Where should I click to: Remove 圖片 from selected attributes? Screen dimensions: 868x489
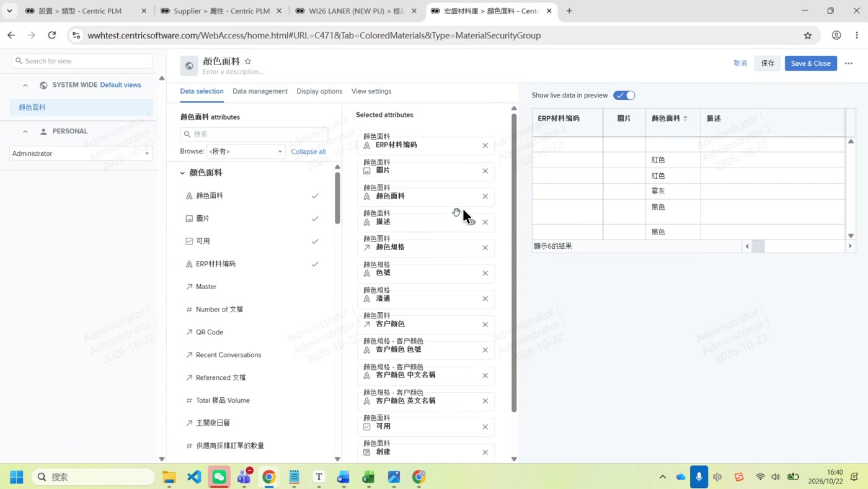[485, 171]
